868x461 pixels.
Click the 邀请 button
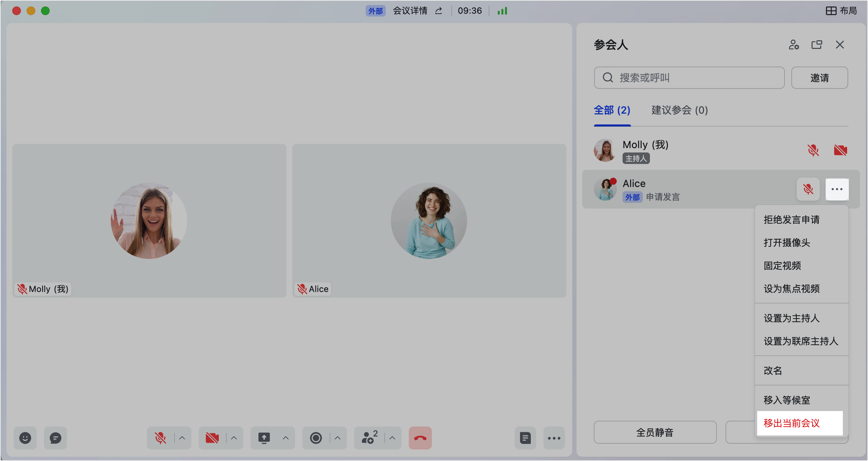(x=819, y=78)
